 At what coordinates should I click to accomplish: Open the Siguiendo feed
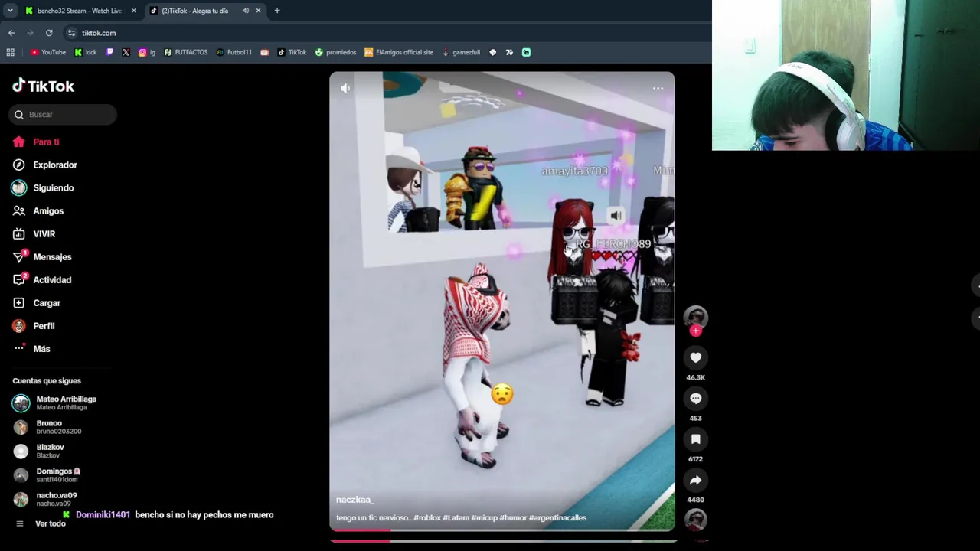pyautogui.click(x=43, y=187)
